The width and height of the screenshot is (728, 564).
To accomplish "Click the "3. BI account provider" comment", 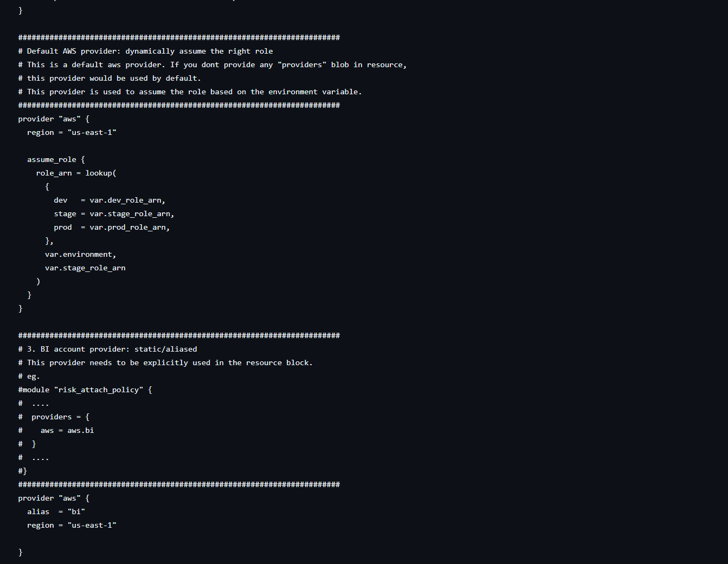I will coord(107,349).
